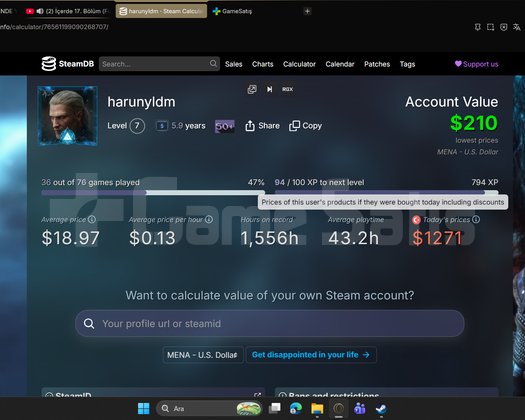Click the search magnifier in the SteamDB search box
Screen dimensions: 525x420
click(x=213, y=63)
